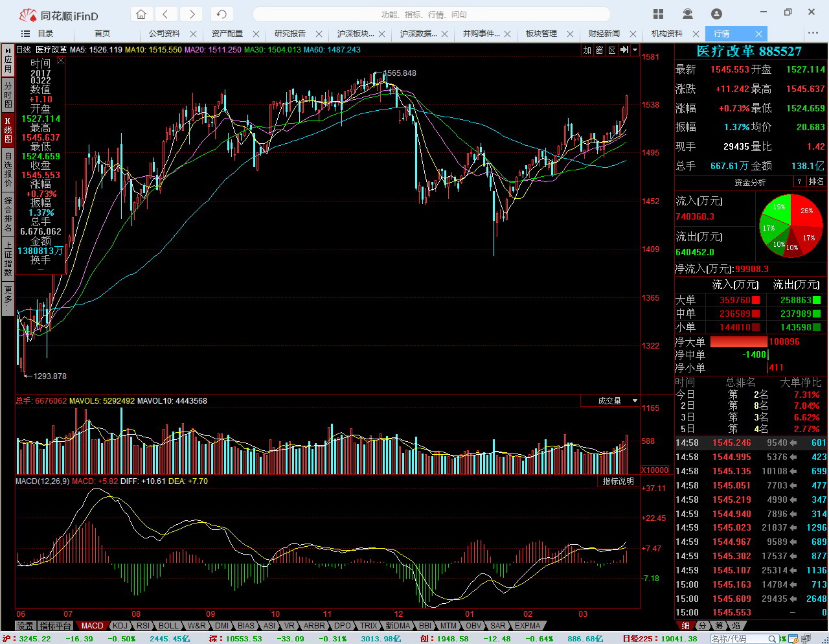Viewport: 829px width, 644px height.
Task: Open 综合排名 in left sidebar
Action: coord(8,214)
